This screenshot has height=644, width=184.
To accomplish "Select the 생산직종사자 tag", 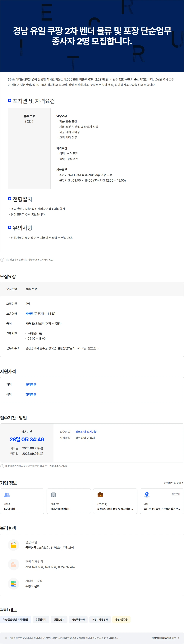I will (x=78, y=619).
